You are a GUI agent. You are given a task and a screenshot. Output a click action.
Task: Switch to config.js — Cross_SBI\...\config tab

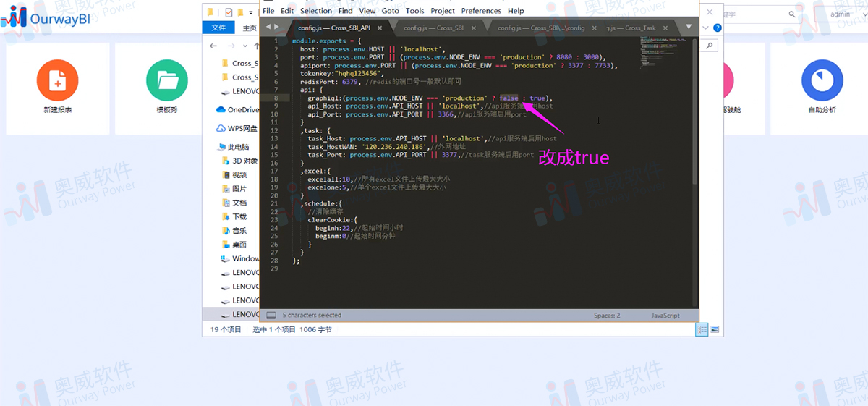tap(541, 28)
